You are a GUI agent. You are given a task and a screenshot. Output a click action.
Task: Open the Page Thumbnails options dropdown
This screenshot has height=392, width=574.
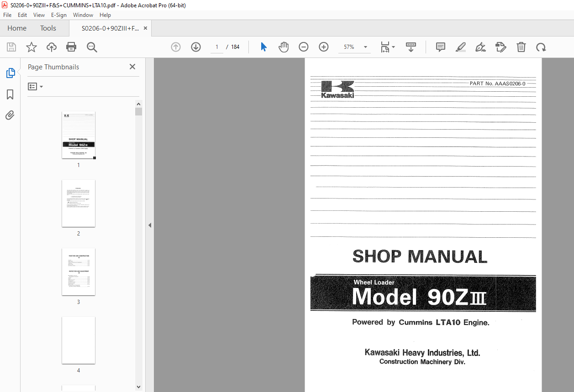(x=36, y=87)
